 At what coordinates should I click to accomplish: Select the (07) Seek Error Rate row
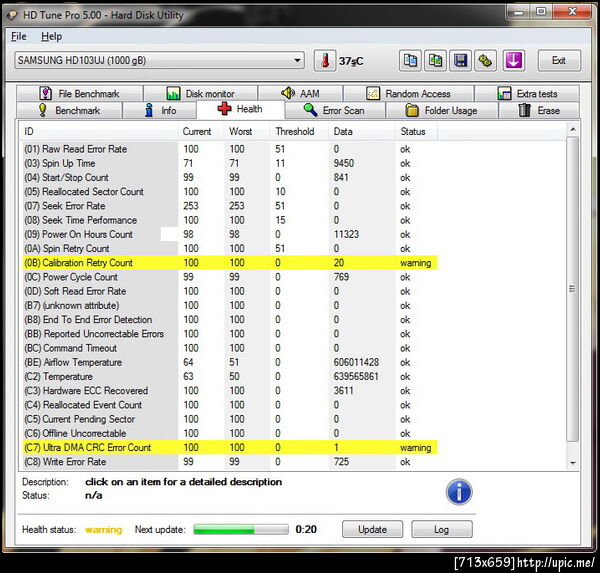tap(228, 206)
